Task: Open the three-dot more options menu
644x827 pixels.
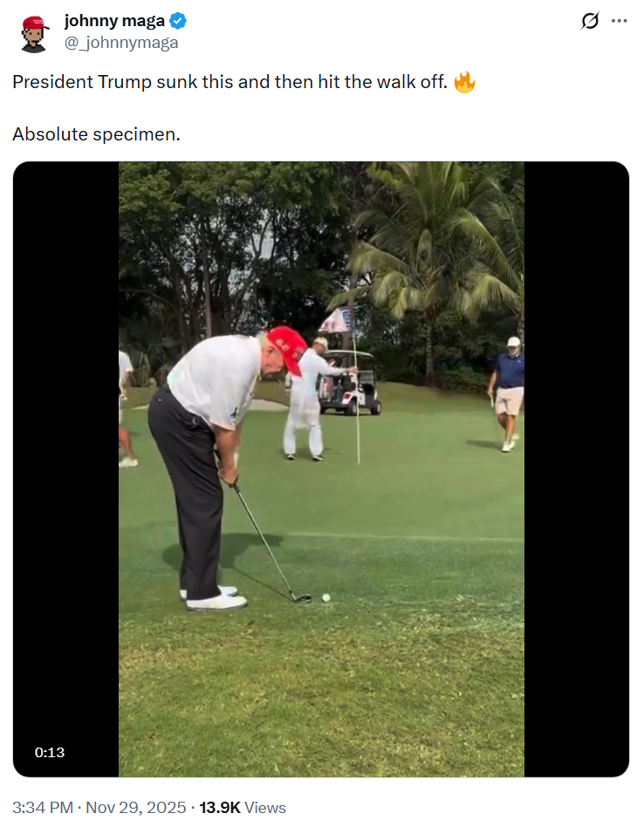Action: [619, 21]
